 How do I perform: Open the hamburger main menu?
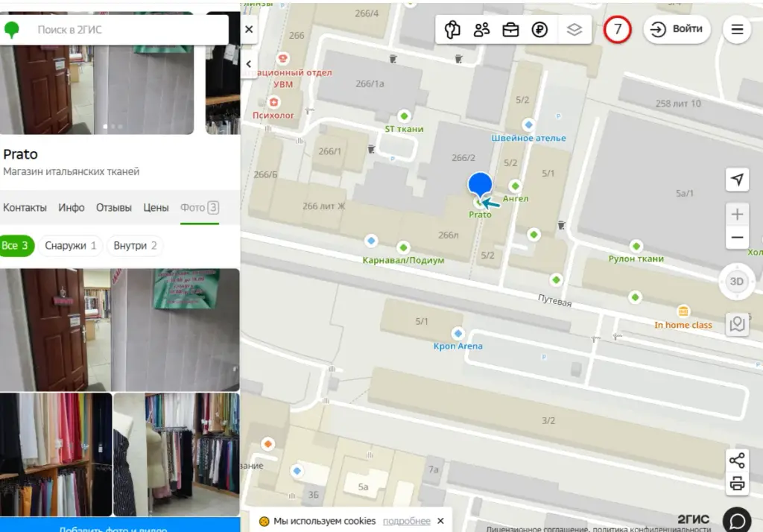click(737, 29)
